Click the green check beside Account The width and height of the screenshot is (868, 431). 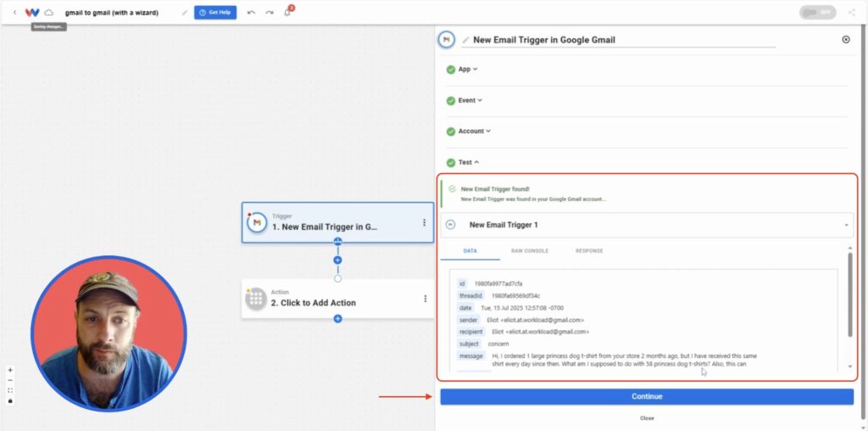coord(451,132)
